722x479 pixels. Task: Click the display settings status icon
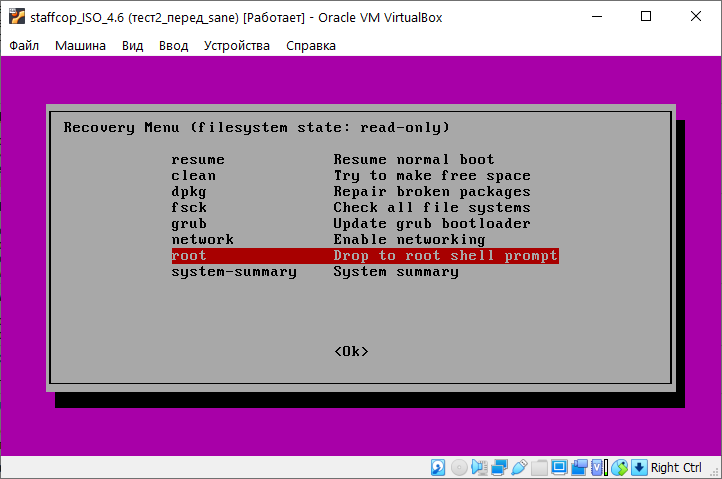point(559,467)
